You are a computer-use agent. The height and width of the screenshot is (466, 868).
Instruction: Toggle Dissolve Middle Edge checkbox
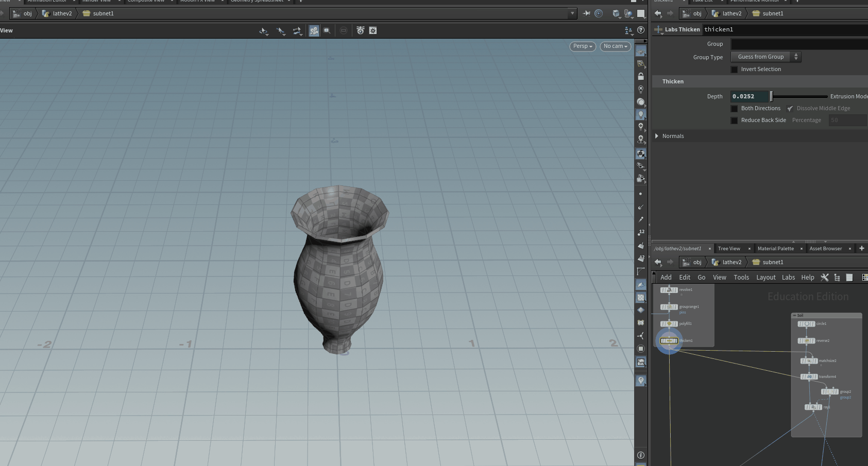click(790, 109)
